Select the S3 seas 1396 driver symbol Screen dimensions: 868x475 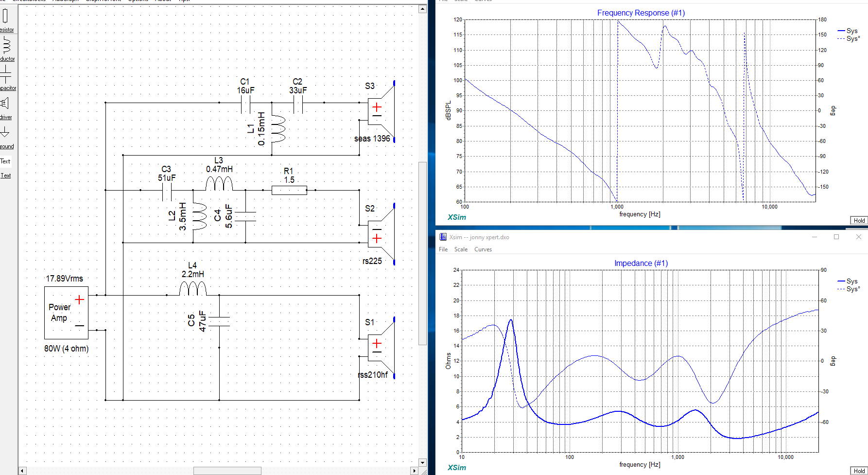pos(381,112)
